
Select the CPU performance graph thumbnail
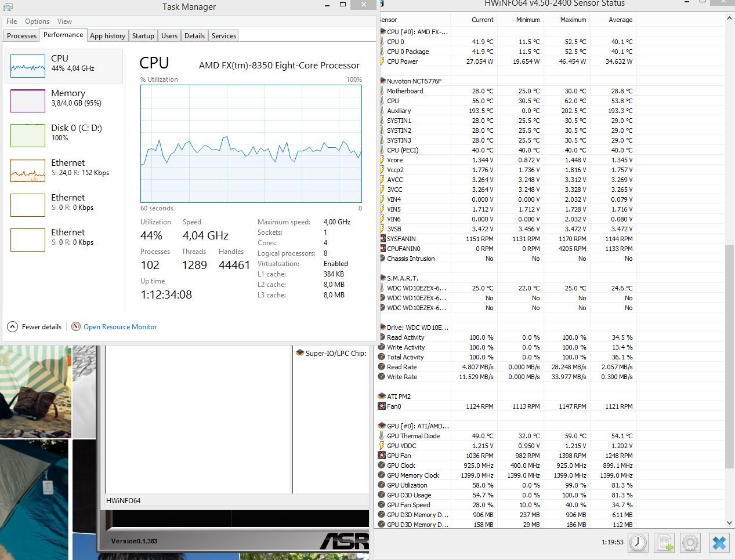(x=28, y=66)
